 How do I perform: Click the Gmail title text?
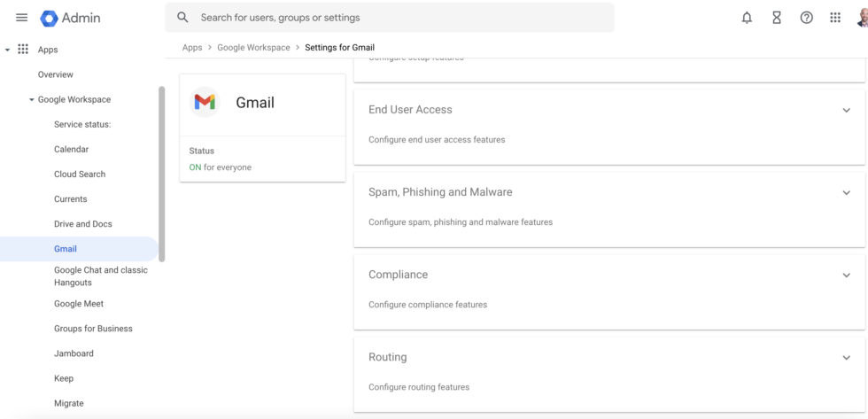[255, 103]
